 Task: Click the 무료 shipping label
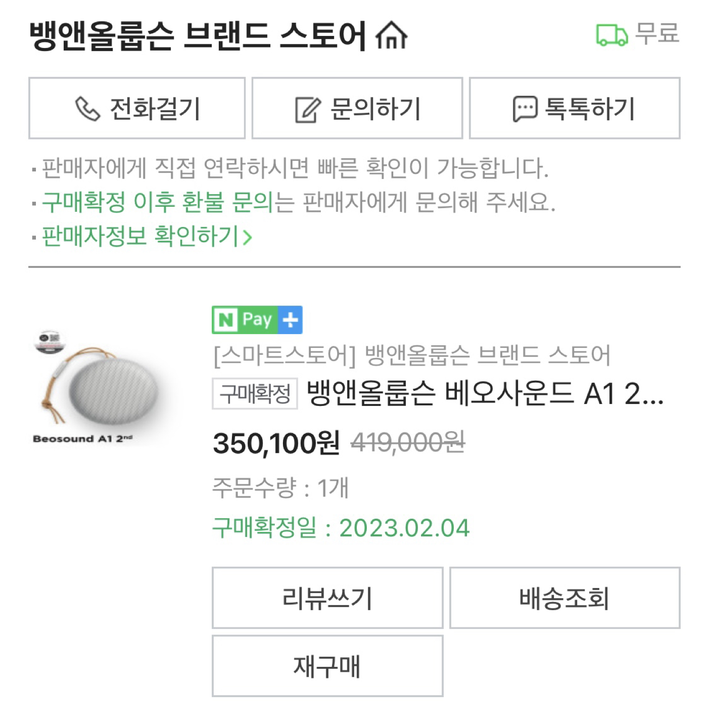pos(657,34)
